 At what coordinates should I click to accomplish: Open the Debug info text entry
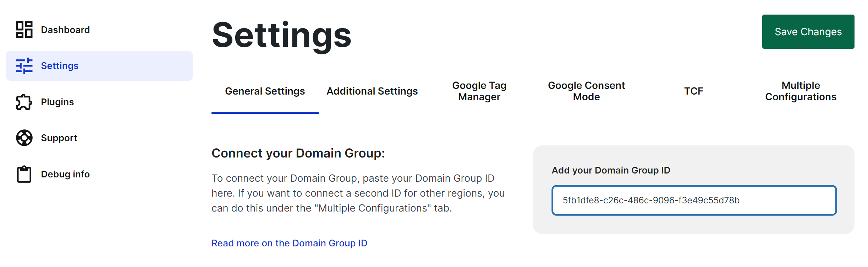pyautogui.click(x=65, y=174)
